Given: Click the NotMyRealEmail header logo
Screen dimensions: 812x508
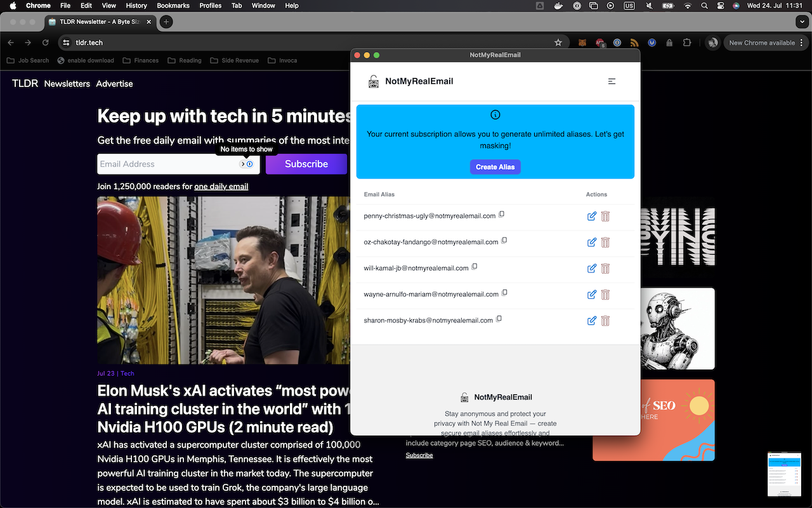Looking at the screenshot, I should 410,81.
